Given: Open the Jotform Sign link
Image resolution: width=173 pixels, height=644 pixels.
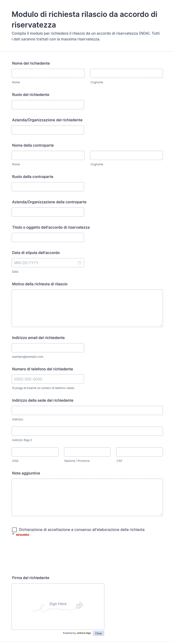Looking at the screenshot, I should pos(84,633).
